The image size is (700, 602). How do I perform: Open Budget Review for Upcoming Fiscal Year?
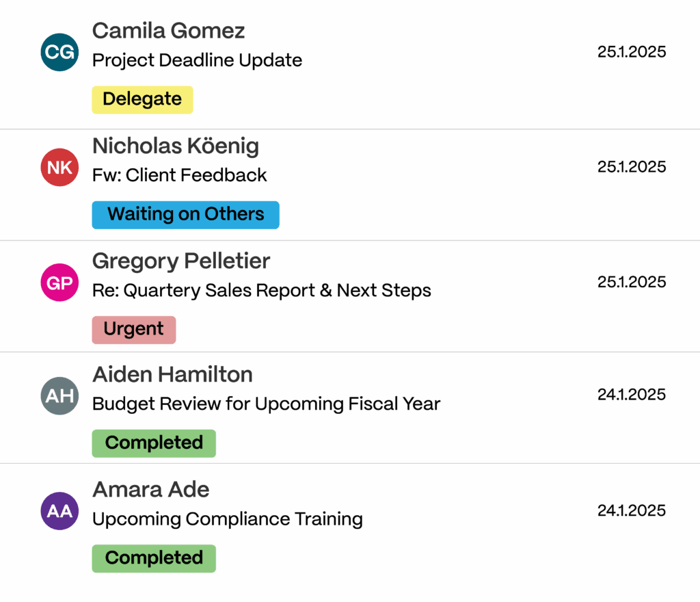coord(266,404)
